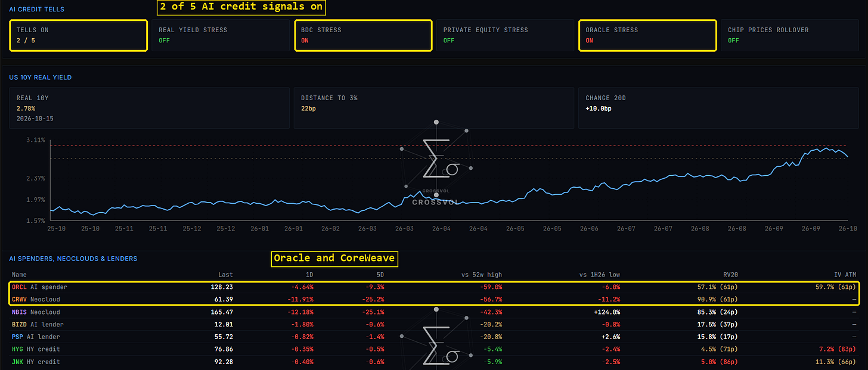The image size is (868, 370).
Task: Select the NBIS Neocloud row name
Action: pos(36,312)
